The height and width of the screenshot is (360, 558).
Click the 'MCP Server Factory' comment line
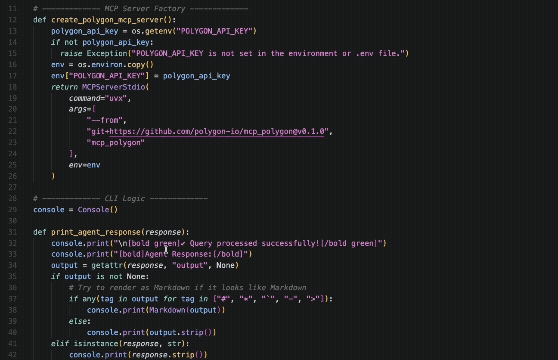pos(141,9)
